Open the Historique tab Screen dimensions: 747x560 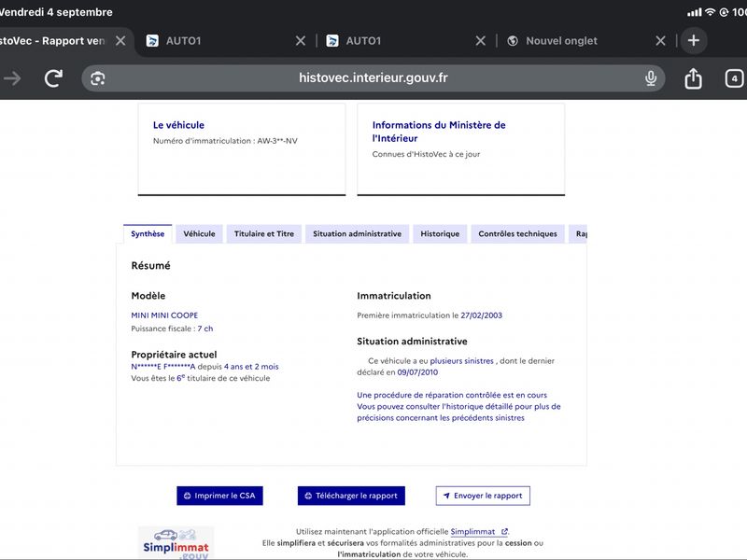pos(440,234)
